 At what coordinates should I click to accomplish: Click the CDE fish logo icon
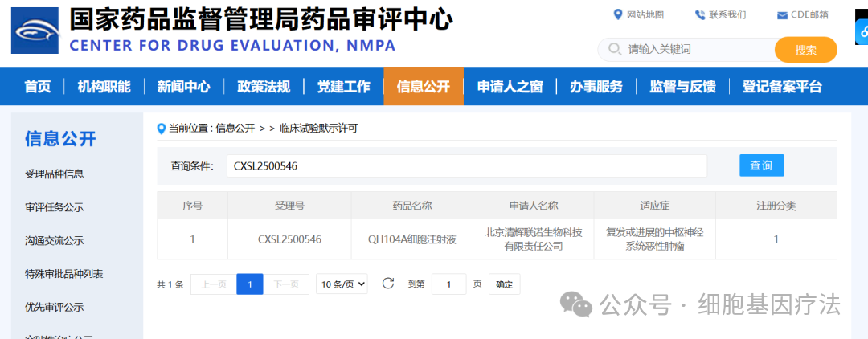pos(35,31)
